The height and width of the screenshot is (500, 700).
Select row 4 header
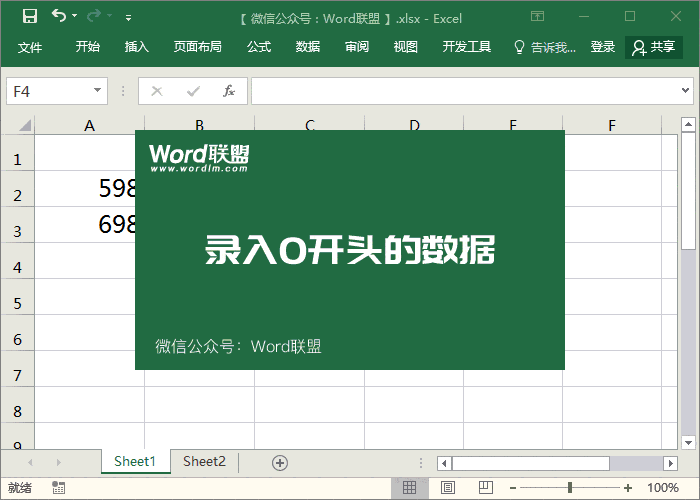point(17,261)
